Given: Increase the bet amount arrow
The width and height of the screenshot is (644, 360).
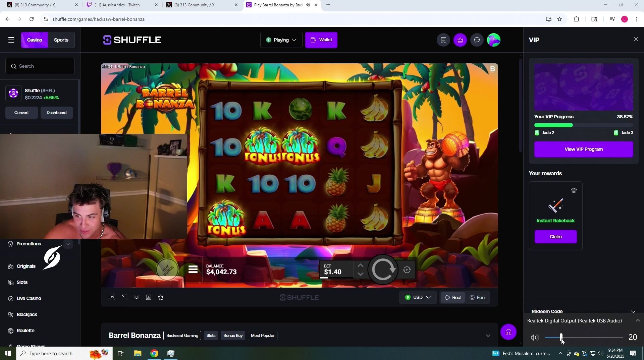Looking at the screenshot, I should point(360,265).
